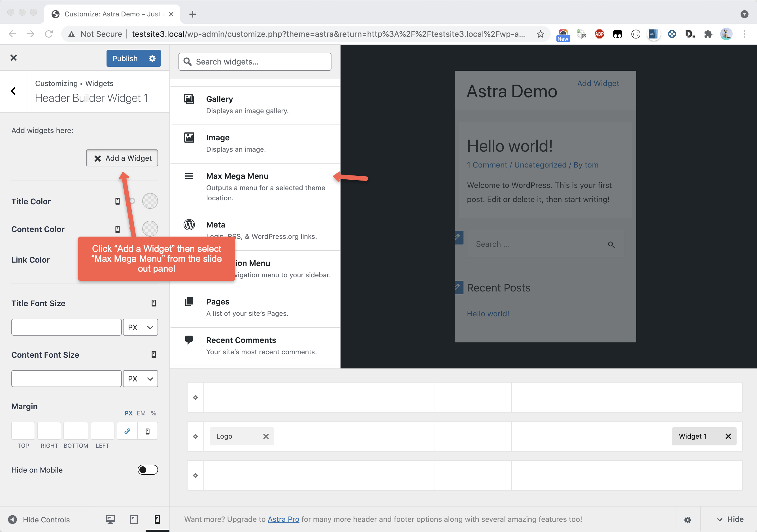Open the Title Color swatch picker
This screenshot has width=757, height=532.
[x=150, y=201]
